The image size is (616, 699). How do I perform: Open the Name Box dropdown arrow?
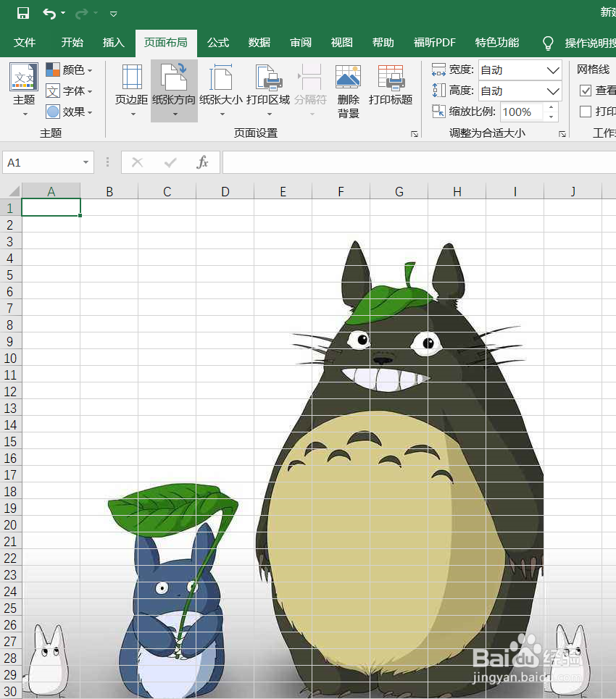click(86, 162)
